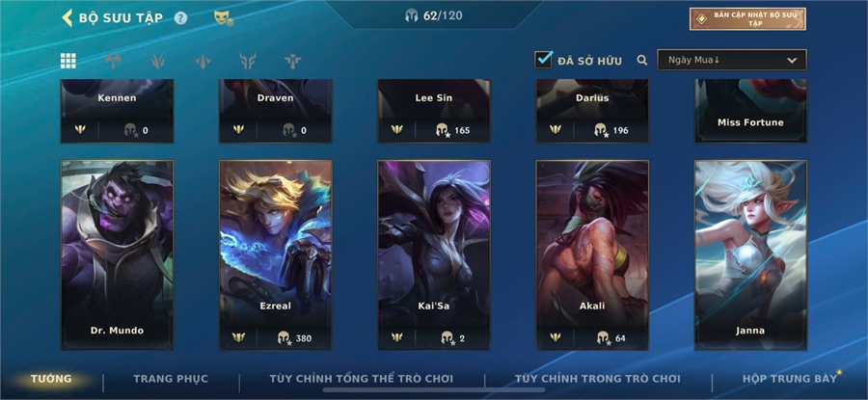Filter by the fourth role icon
Image resolution: width=868 pixels, height=400 pixels.
[x=248, y=61]
